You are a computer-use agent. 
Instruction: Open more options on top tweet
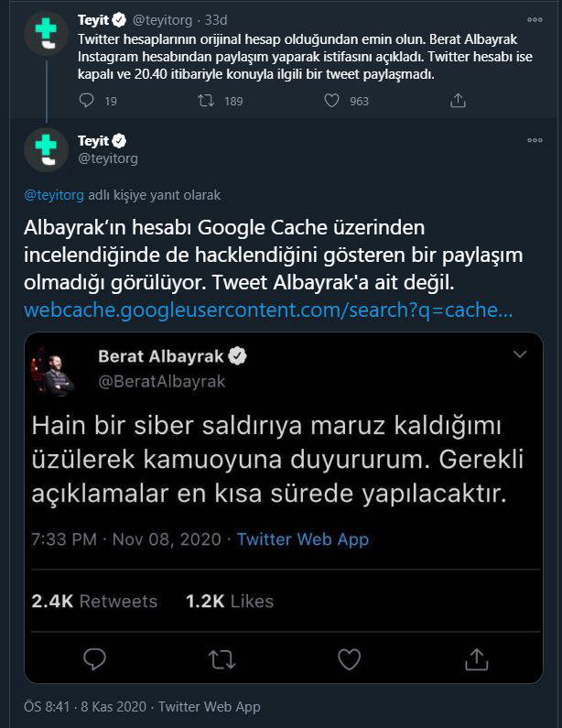(x=535, y=17)
